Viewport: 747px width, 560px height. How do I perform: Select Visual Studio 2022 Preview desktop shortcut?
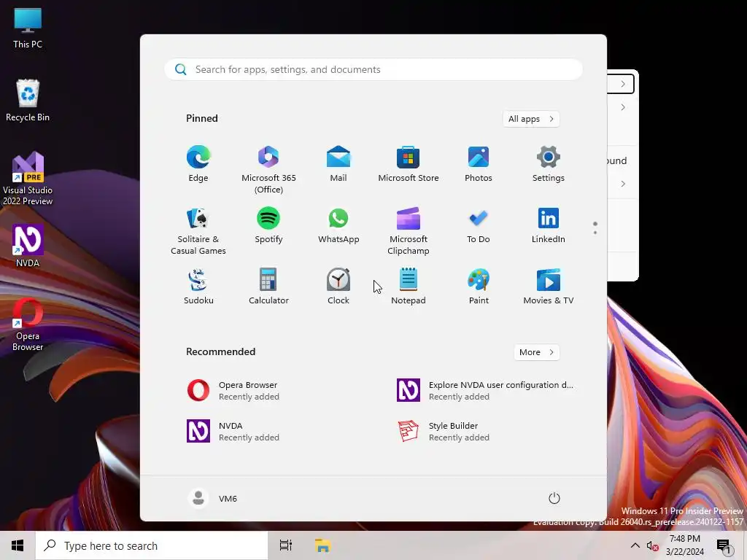pyautogui.click(x=28, y=179)
